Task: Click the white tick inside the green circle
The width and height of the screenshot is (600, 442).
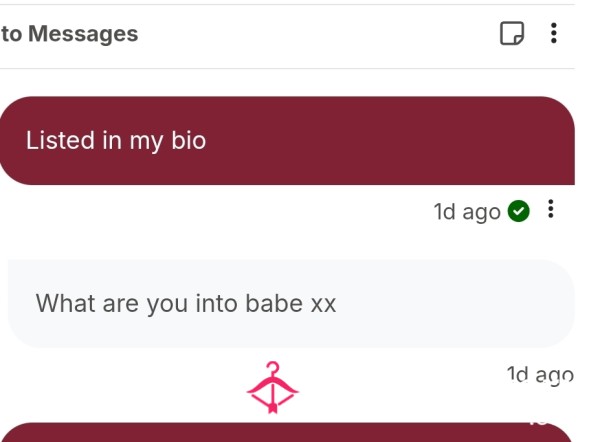Action: tap(518, 211)
